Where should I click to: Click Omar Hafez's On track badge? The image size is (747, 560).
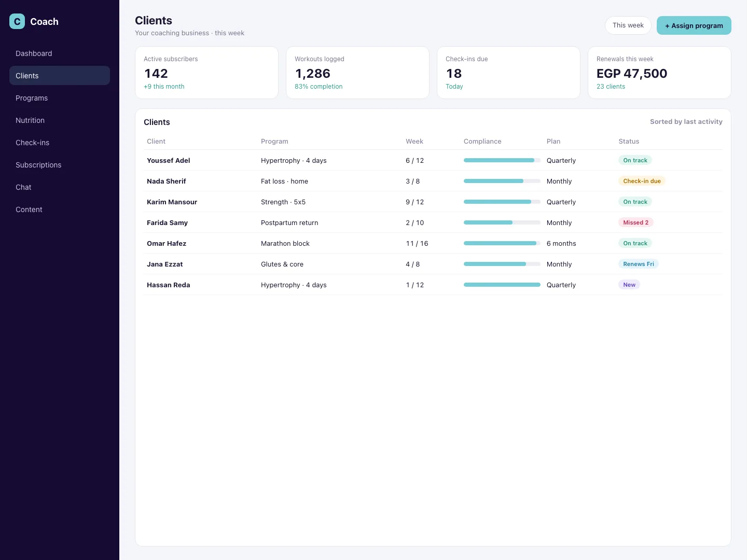635,243
